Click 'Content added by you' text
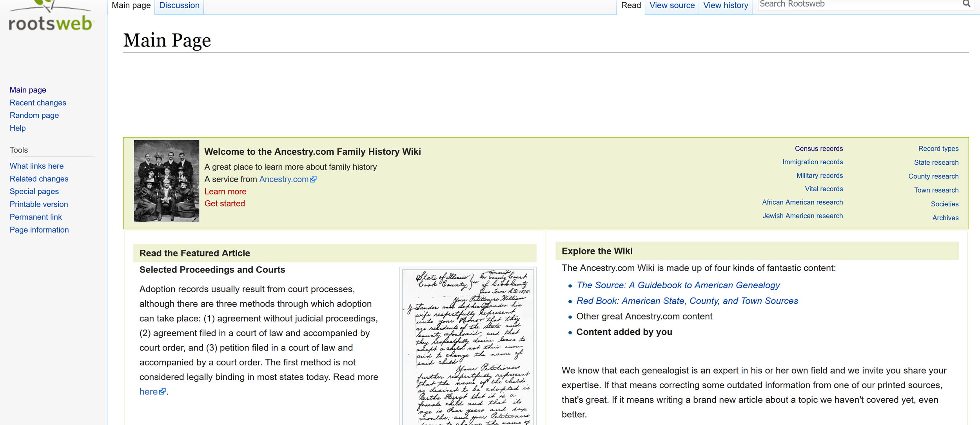The width and height of the screenshot is (980, 425). pyautogui.click(x=624, y=332)
